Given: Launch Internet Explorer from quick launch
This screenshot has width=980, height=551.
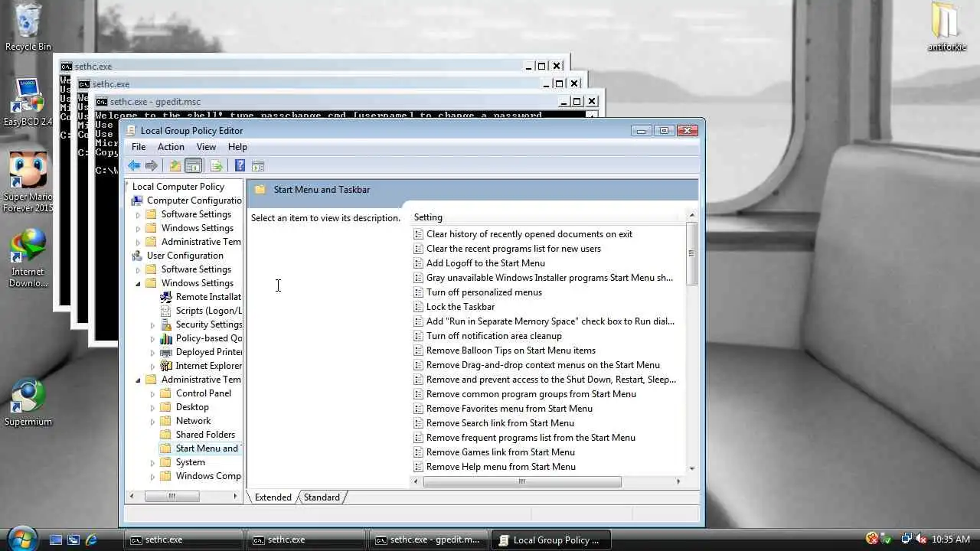Looking at the screenshot, I should click(91, 540).
